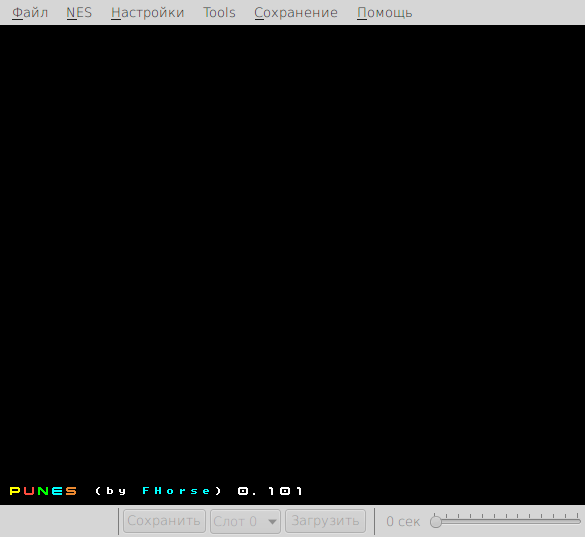The height and width of the screenshot is (537, 585).
Task: Click the rewind slider handle
Action: (435, 521)
